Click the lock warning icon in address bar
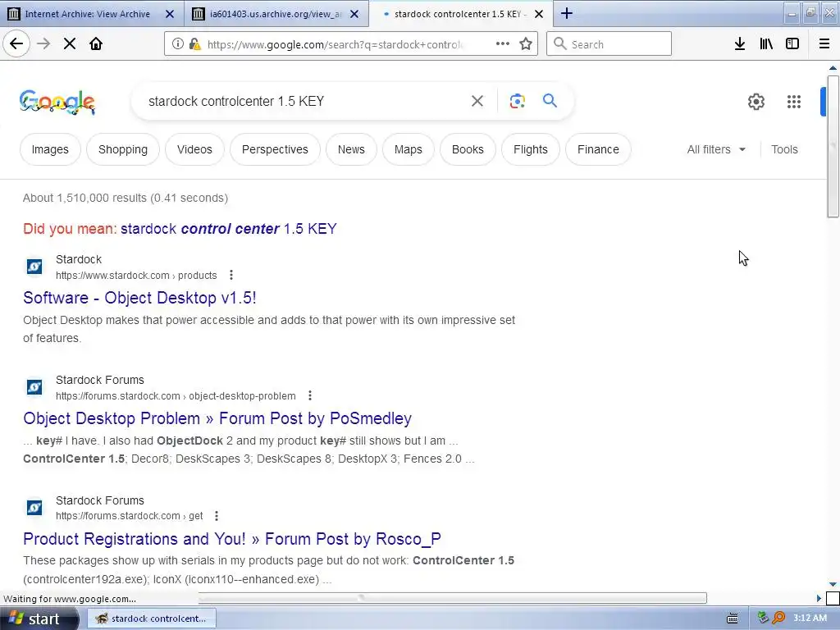 195,44
